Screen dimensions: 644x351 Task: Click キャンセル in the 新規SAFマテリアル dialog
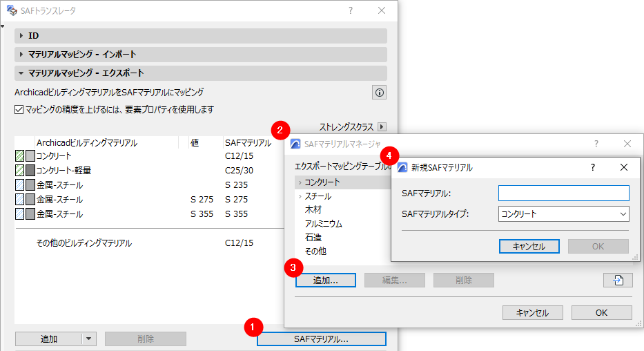[529, 247]
